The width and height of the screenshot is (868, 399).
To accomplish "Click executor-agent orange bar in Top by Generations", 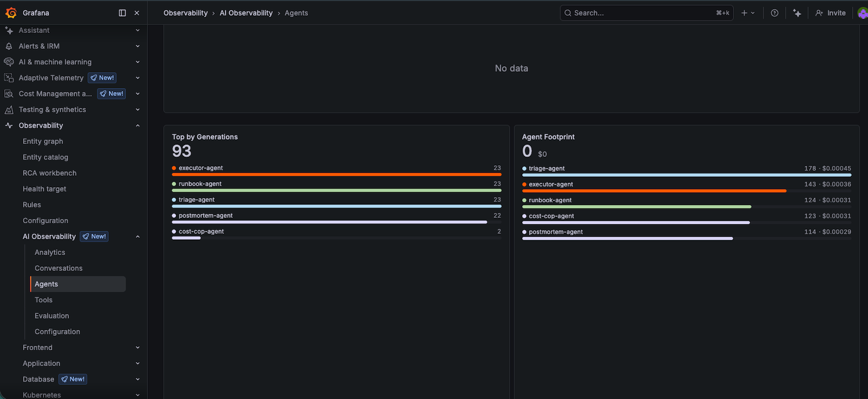I will click(x=336, y=174).
